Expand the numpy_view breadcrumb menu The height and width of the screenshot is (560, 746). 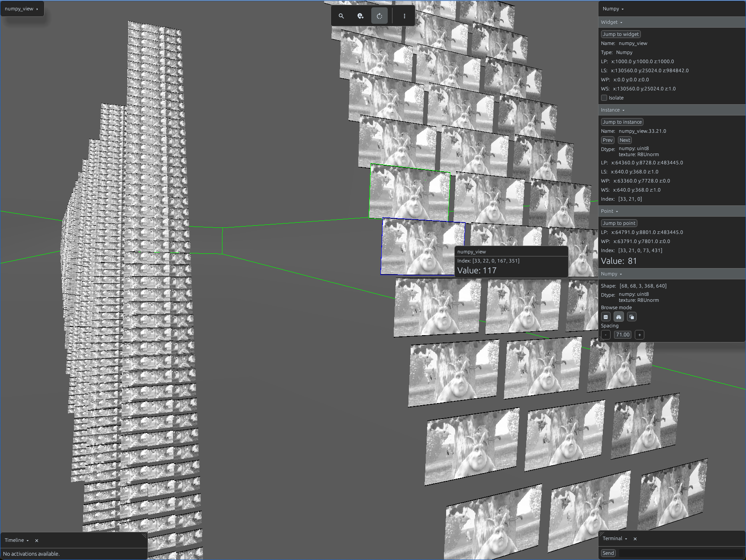point(21,9)
